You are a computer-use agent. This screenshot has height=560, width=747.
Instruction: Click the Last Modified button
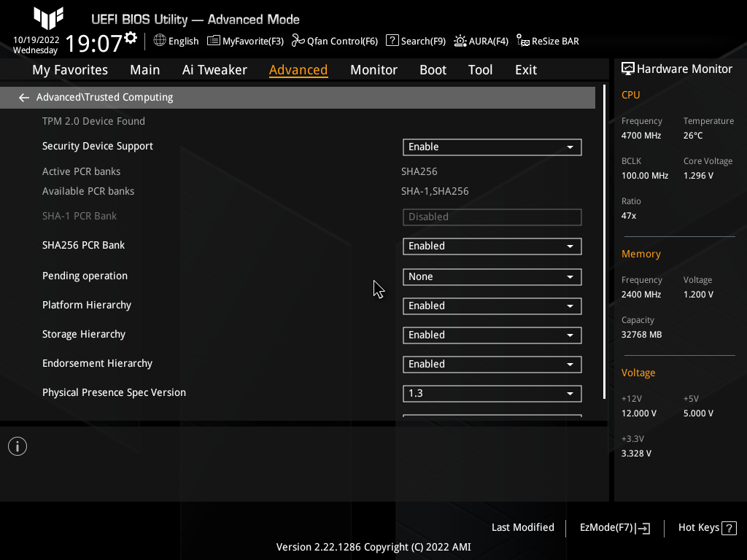(522, 527)
